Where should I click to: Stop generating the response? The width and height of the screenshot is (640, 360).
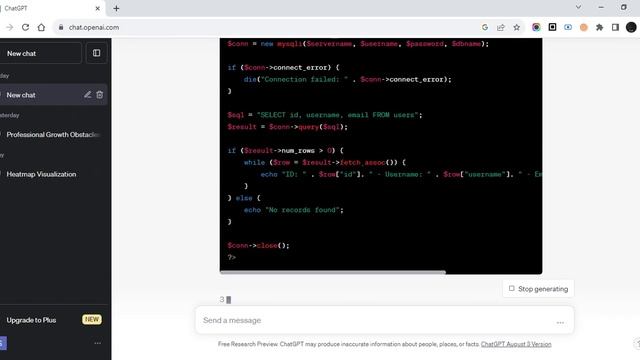click(x=538, y=289)
